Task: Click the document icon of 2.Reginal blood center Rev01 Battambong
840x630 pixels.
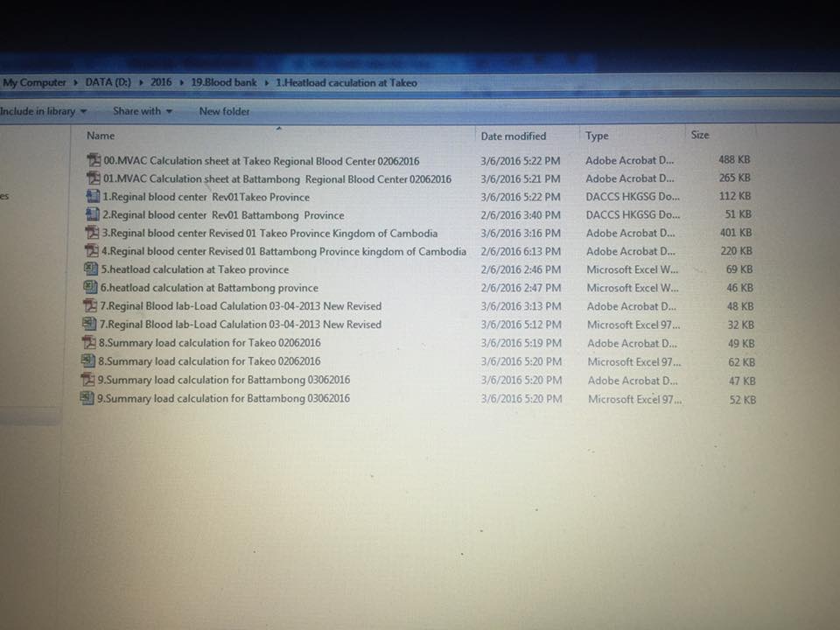Action: click(x=92, y=215)
